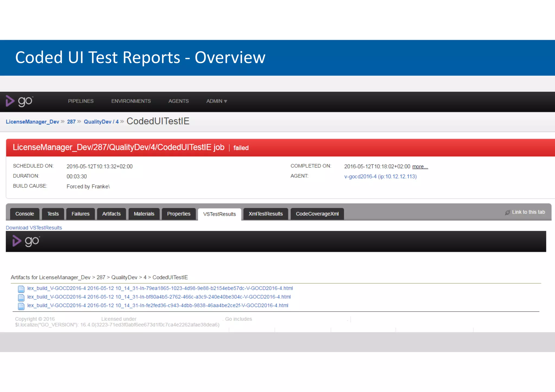Click the 287 pipeline run breadcrumb
555x392 pixels.
coord(71,122)
